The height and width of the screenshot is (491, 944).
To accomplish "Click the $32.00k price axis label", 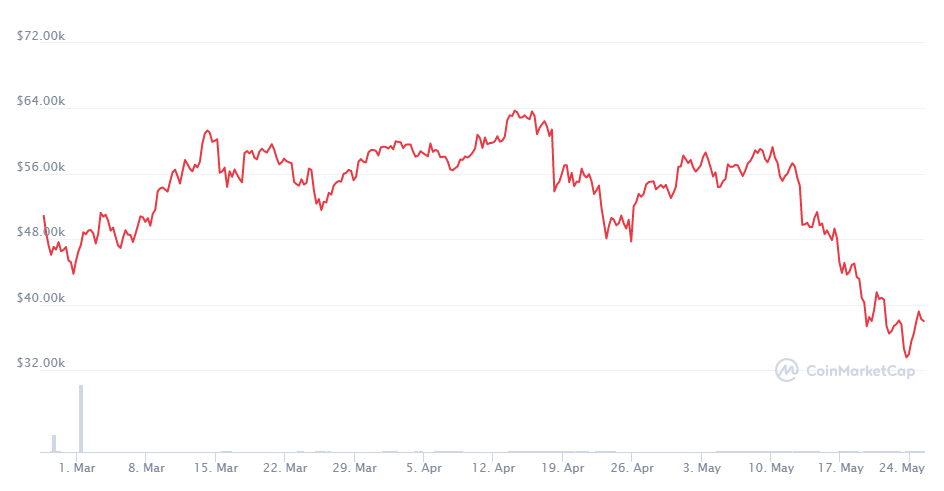I will coord(42,364).
